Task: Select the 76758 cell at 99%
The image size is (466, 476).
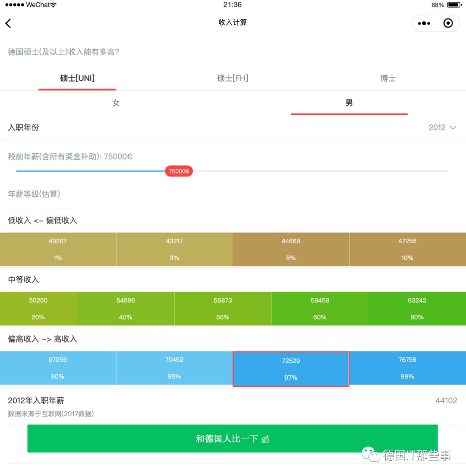Action: pyautogui.click(x=407, y=368)
